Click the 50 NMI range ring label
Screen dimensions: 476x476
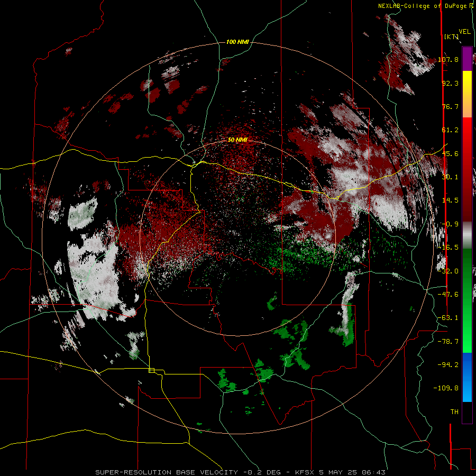click(x=237, y=140)
